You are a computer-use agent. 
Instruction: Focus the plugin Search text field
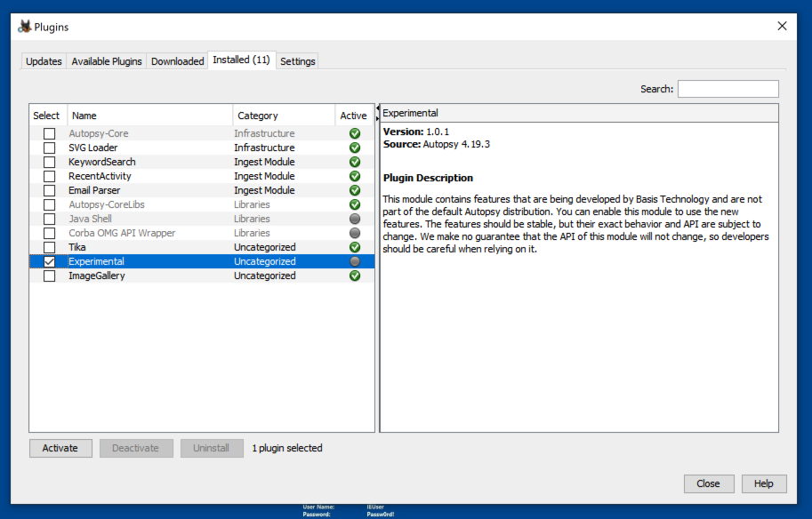pos(728,89)
